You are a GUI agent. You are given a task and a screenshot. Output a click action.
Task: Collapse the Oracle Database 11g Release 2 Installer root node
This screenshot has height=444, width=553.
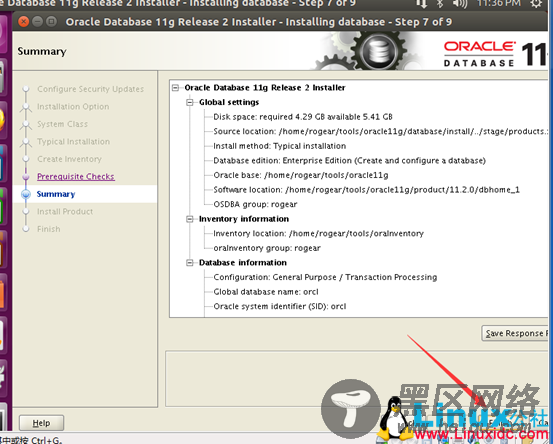175,87
